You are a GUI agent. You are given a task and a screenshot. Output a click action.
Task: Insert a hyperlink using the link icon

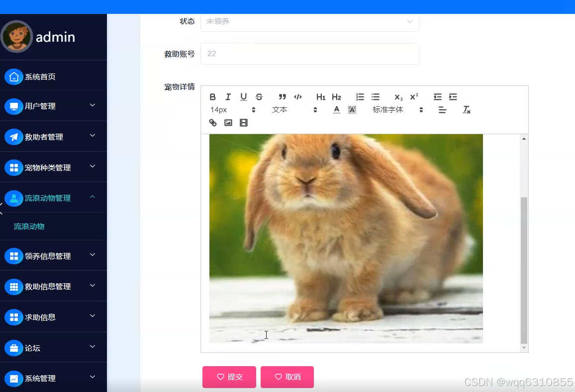click(x=212, y=123)
